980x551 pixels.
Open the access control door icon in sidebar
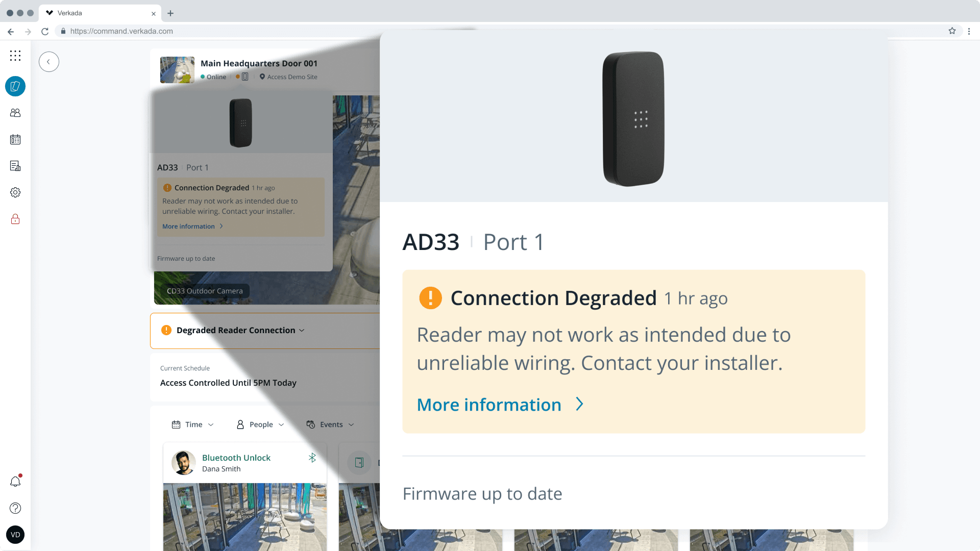pos(15,86)
